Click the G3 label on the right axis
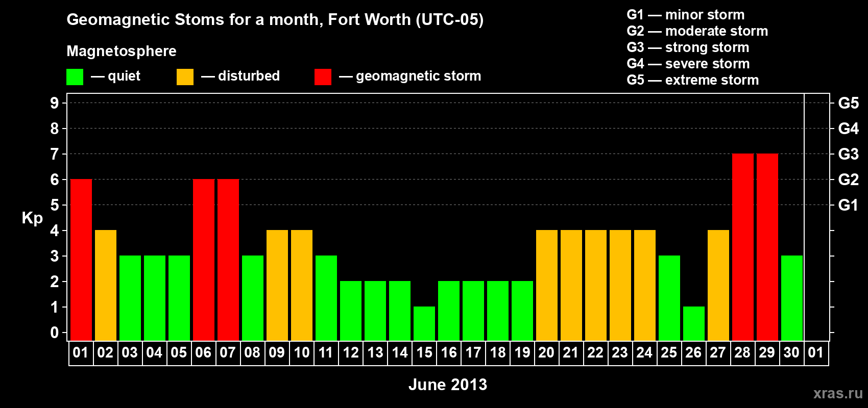The image size is (868, 408). click(x=849, y=154)
